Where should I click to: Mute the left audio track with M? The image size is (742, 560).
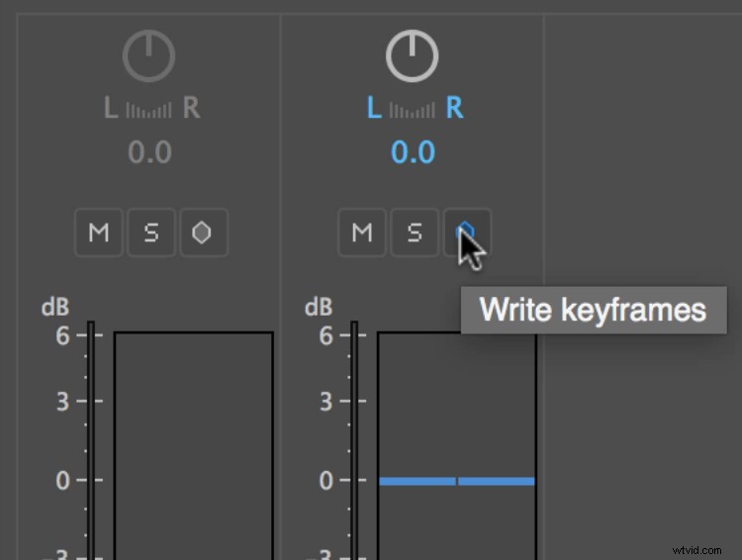click(x=99, y=233)
